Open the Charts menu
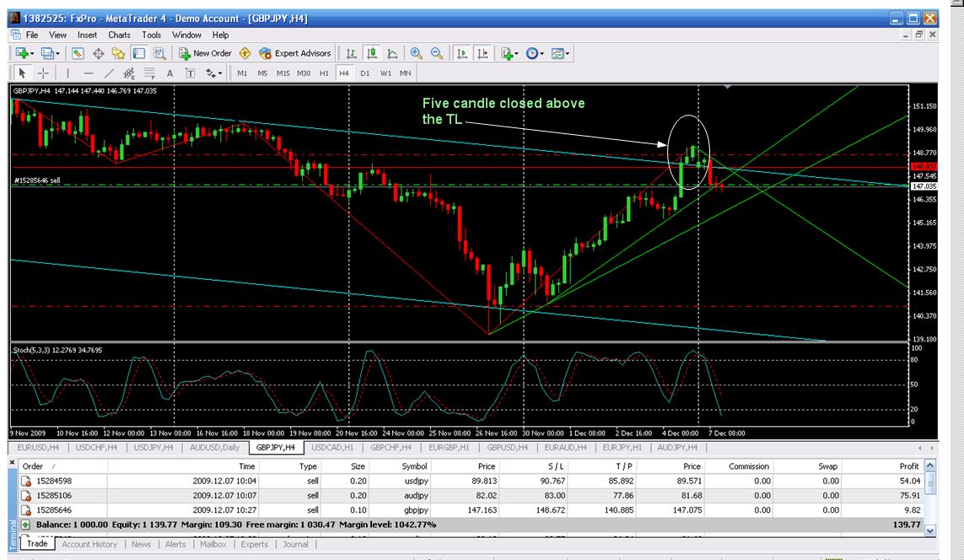Viewport: 964px width, 560px height. tap(119, 35)
